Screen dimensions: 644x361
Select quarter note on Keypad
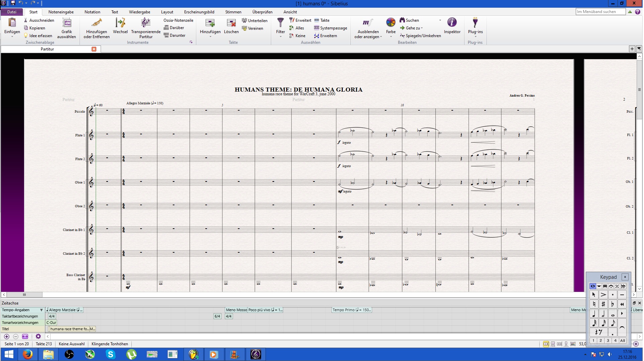[594, 314]
